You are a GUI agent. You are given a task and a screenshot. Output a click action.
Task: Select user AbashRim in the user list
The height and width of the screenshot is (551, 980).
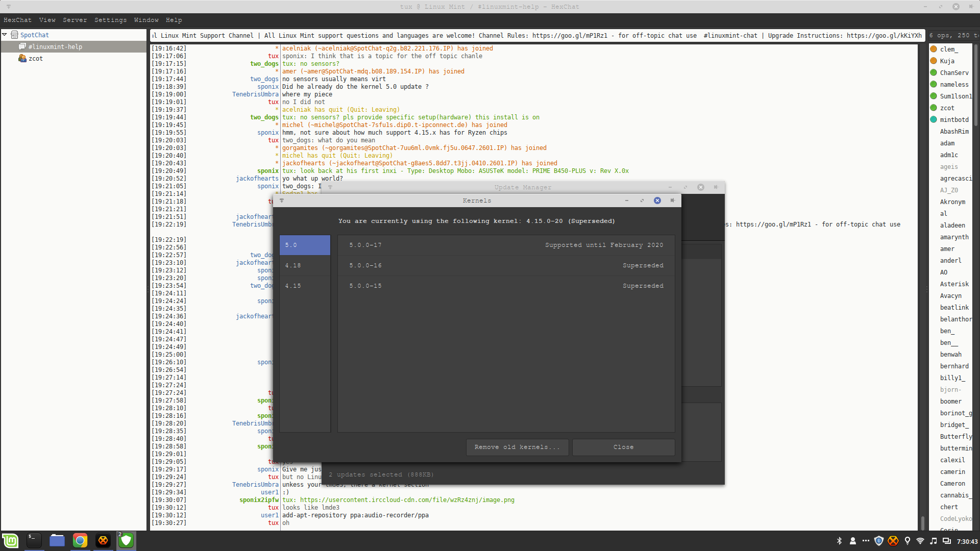pos(950,131)
